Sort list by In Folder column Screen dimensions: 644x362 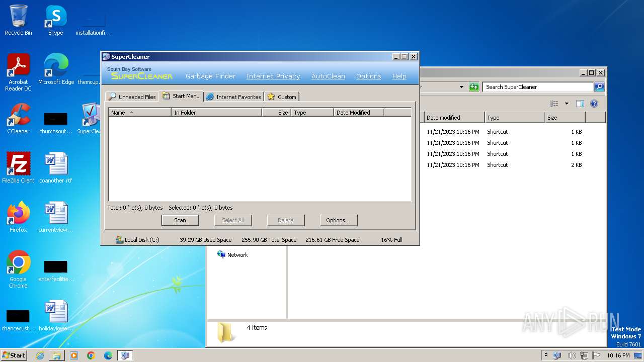[x=216, y=113]
